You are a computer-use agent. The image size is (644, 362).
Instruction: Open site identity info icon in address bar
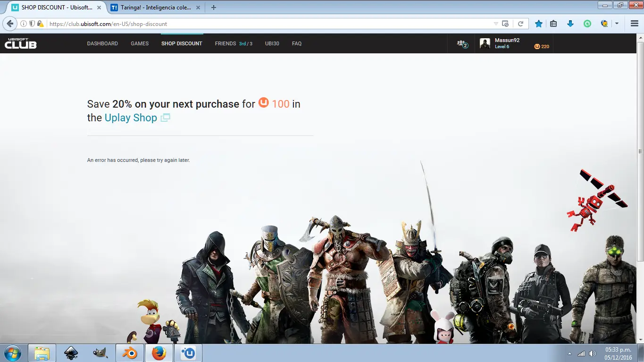23,24
